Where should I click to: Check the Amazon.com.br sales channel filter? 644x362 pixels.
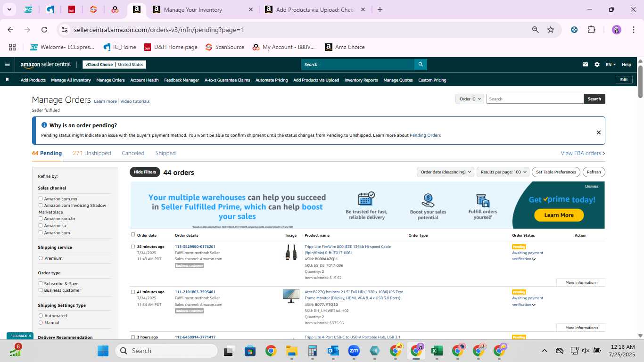(x=41, y=219)
